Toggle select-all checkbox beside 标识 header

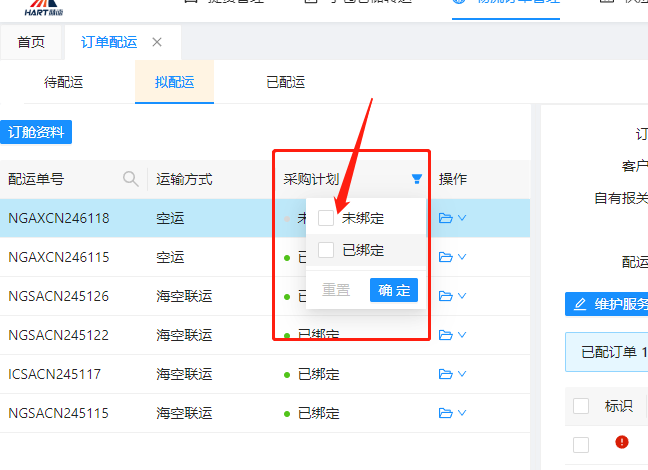click(x=581, y=406)
